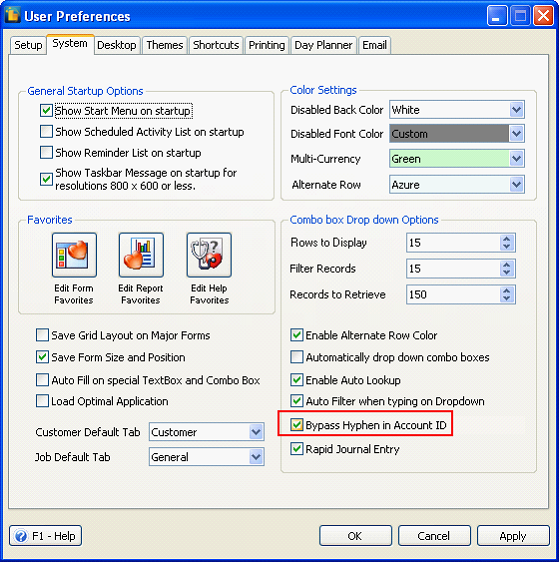Screen dimensions: 560x563
Task: Open Edit Form Favorites icon
Action: click(74, 255)
